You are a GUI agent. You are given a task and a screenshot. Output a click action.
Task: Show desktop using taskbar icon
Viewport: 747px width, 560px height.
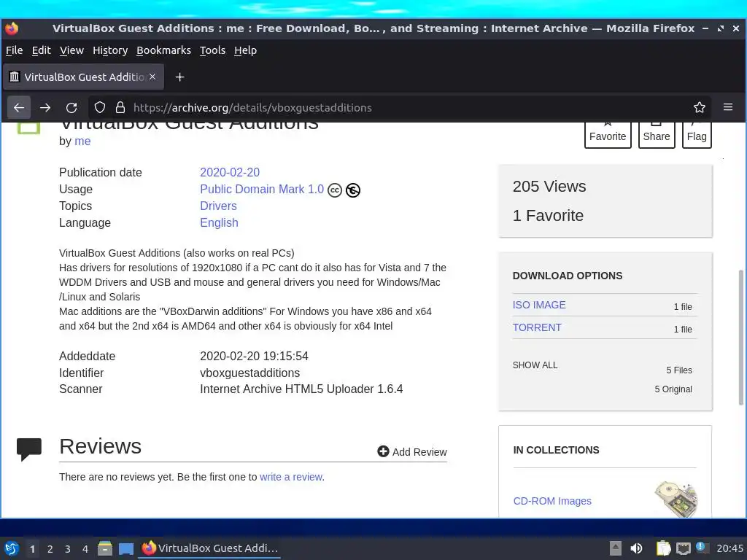point(125,549)
